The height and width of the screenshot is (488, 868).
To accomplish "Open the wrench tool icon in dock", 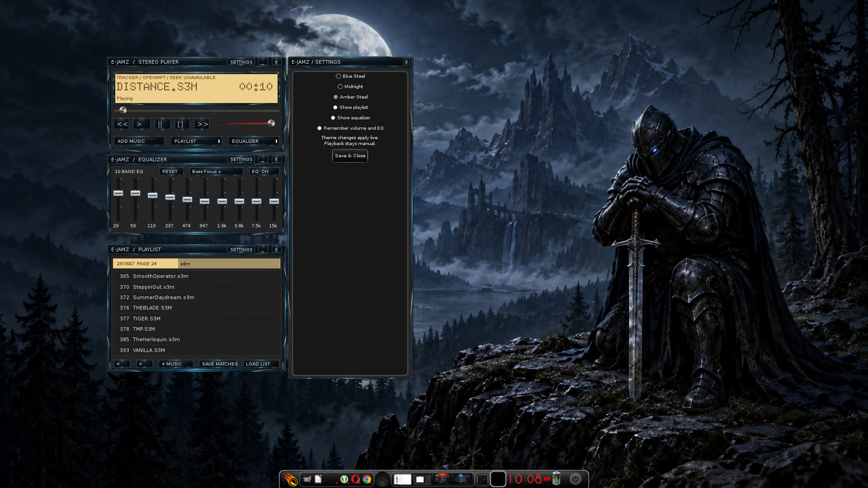I will [482, 479].
